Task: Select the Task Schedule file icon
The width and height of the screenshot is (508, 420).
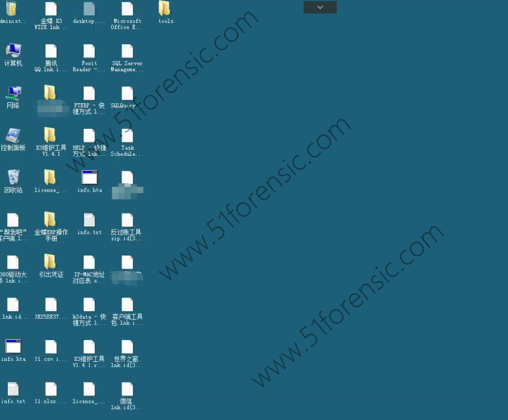Action: 127,136
